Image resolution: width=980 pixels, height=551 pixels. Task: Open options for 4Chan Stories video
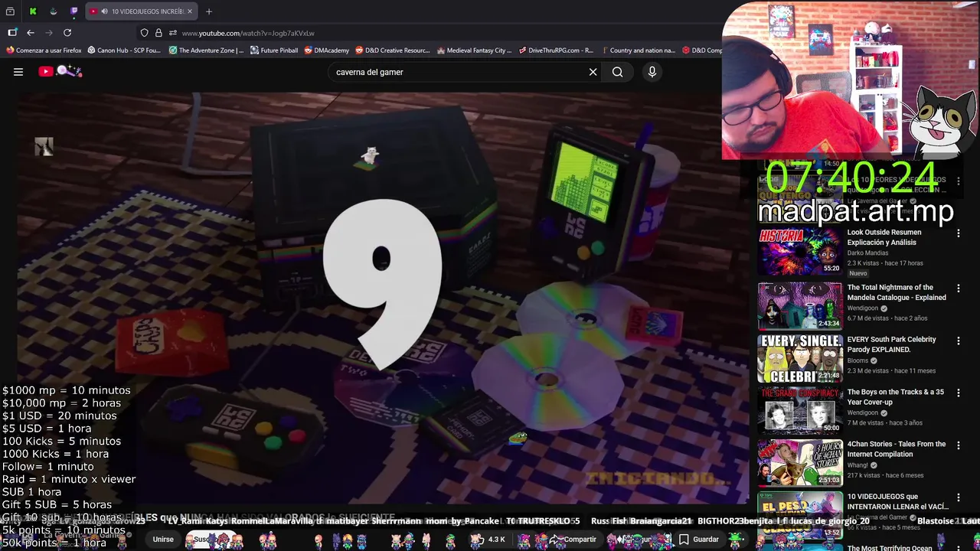click(958, 445)
